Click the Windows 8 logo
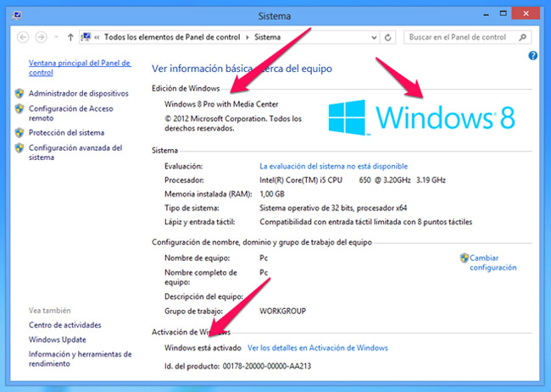The width and height of the screenshot is (551, 392). [x=421, y=118]
